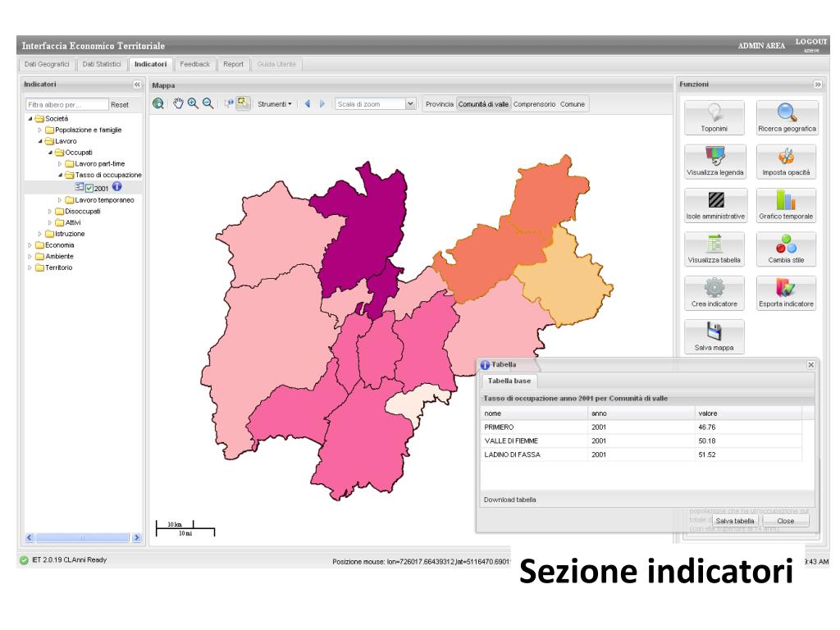Viewport: 840px width, 630px height.
Task: Click the Reset filter button
Action: click(x=120, y=105)
